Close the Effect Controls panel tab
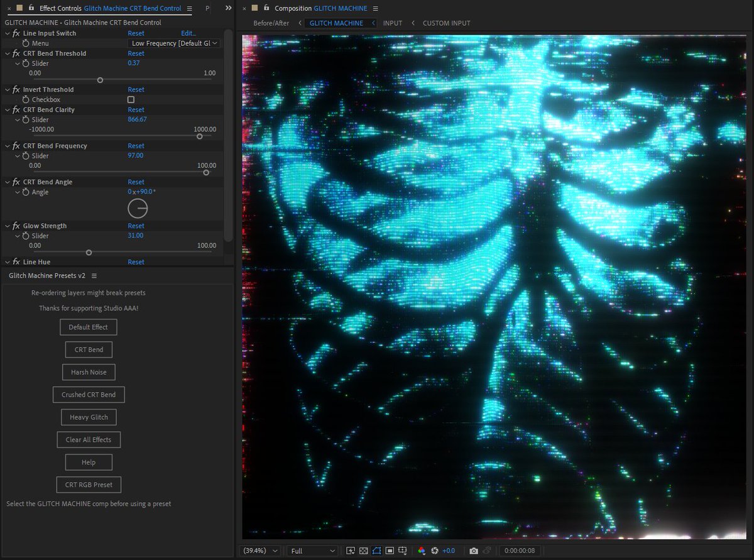Image resolution: width=754 pixels, height=560 pixels. coord(8,9)
